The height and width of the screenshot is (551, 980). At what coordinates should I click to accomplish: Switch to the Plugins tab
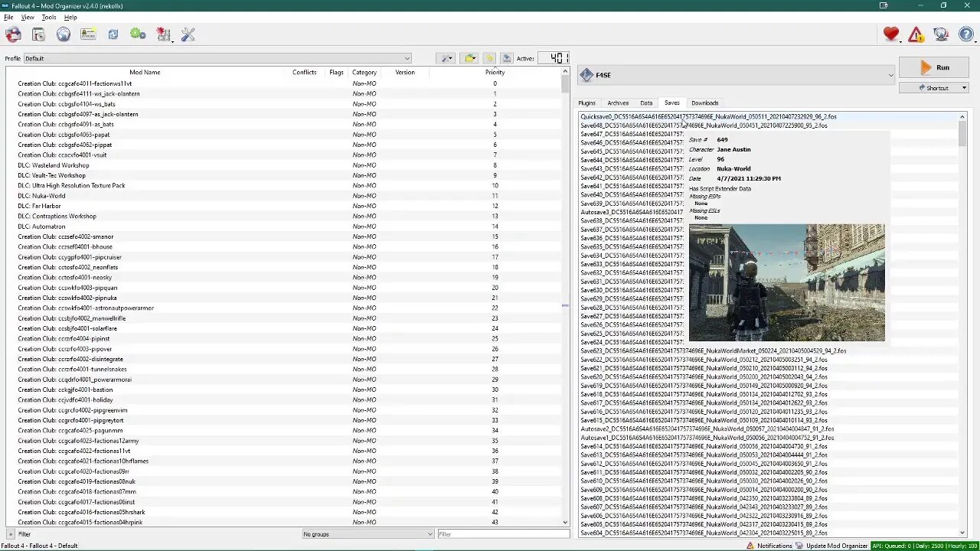coord(586,103)
